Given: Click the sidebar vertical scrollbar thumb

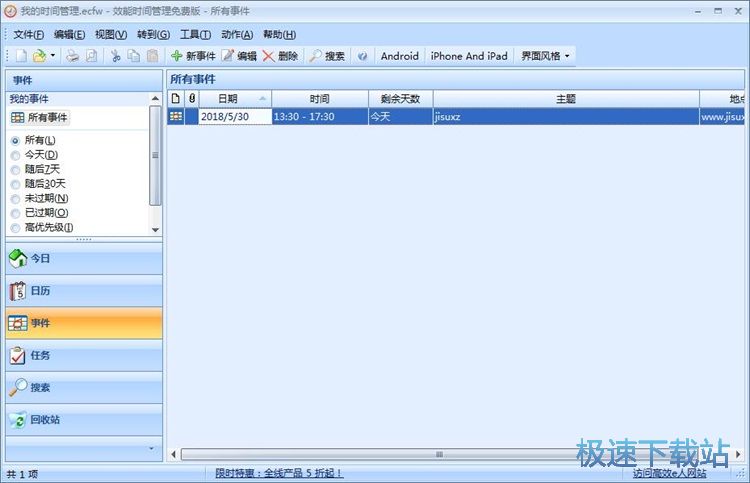Looking at the screenshot, I should (155, 155).
